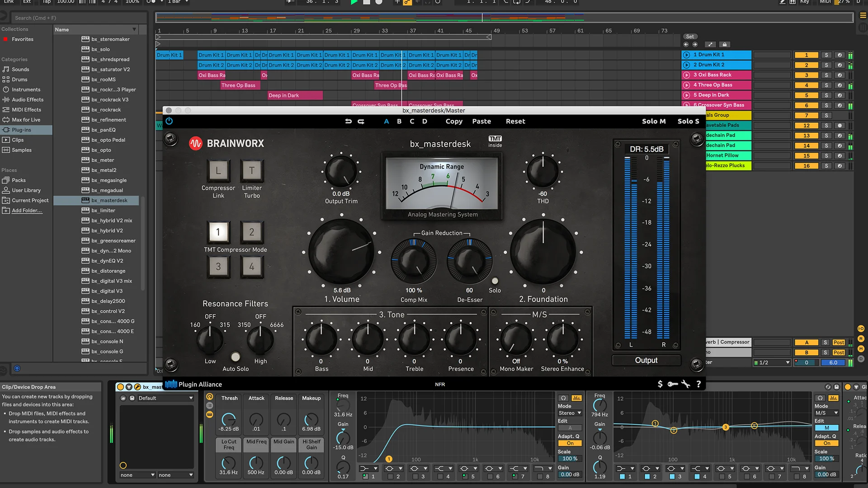868x488 pixels.
Task: Click the Sounds category icon
Action: pos(6,69)
